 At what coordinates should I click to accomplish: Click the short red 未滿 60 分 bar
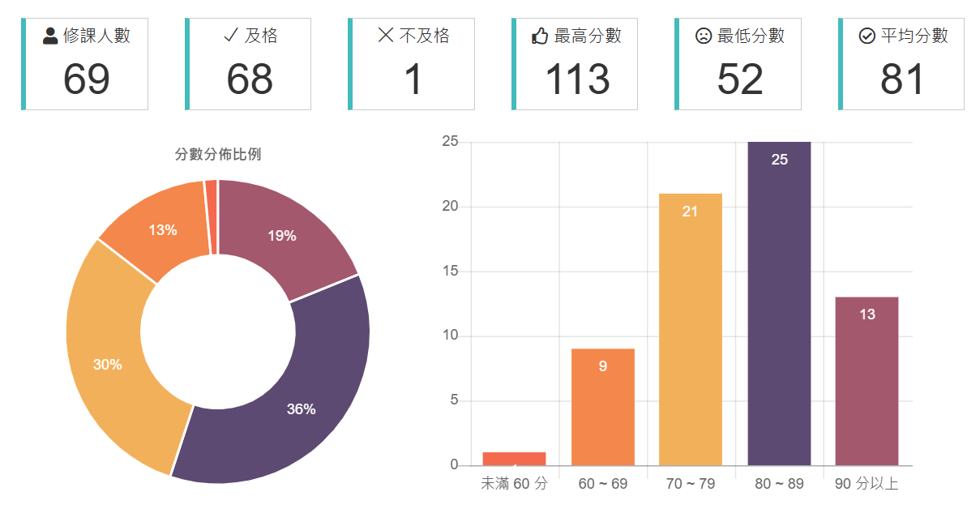pos(514,459)
